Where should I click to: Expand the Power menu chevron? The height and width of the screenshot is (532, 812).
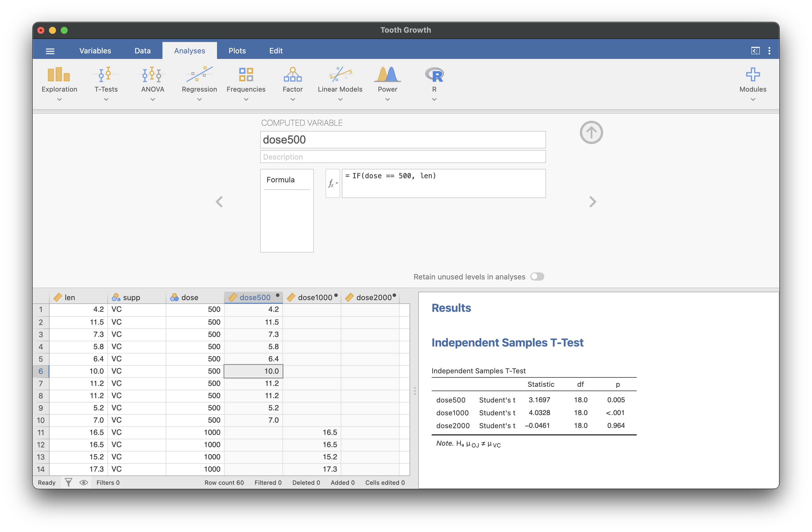(387, 100)
